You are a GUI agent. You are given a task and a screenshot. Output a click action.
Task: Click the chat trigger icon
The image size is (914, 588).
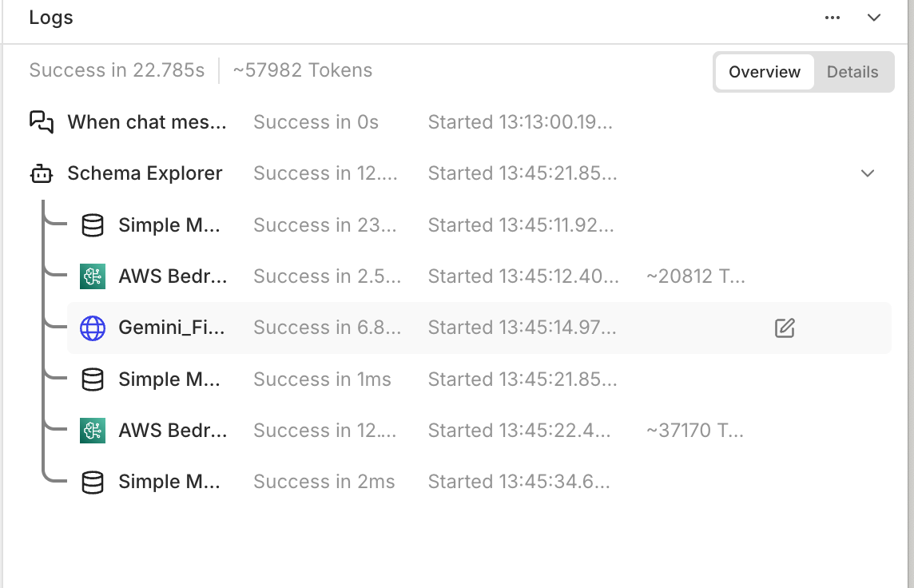click(42, 122)
